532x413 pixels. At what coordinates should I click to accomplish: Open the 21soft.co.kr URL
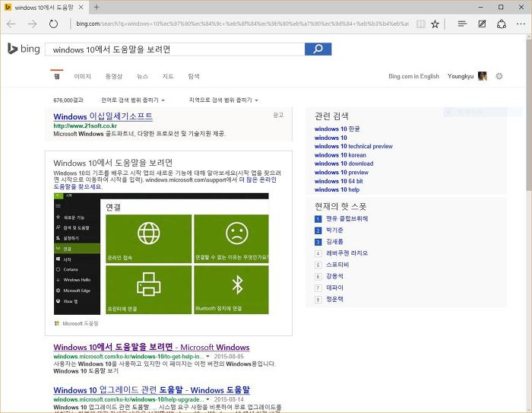point(85,125)
